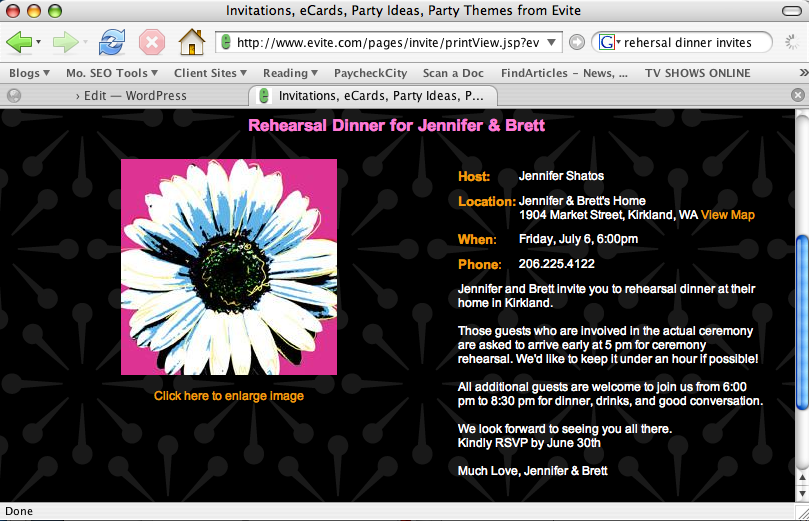This screenshot has height=521, width=809.
Task: Click the green Forward arrow button
Action: coord(64,43)
